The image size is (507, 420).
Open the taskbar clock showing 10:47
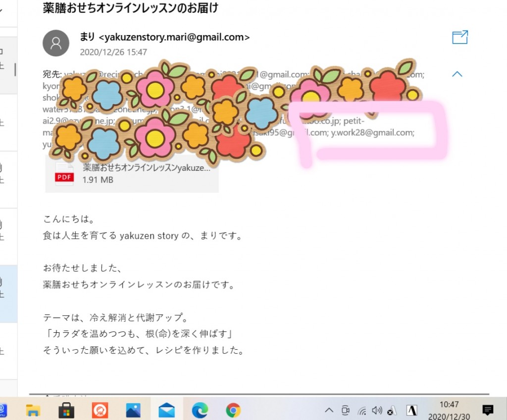tap(449, 410)
